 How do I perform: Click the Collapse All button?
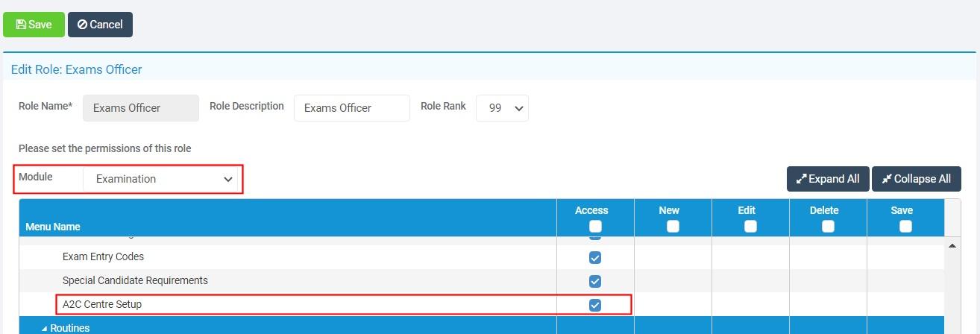click(916, 179)
